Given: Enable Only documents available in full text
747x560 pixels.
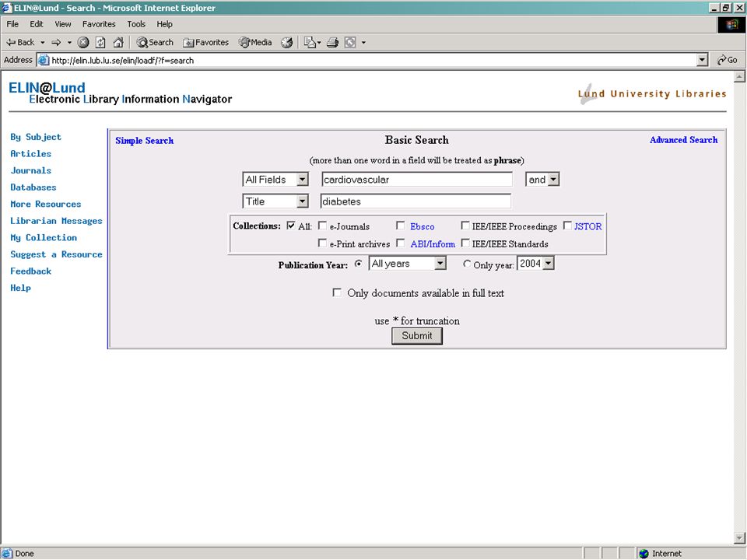Looking at the screenshot, I should 337,292.
